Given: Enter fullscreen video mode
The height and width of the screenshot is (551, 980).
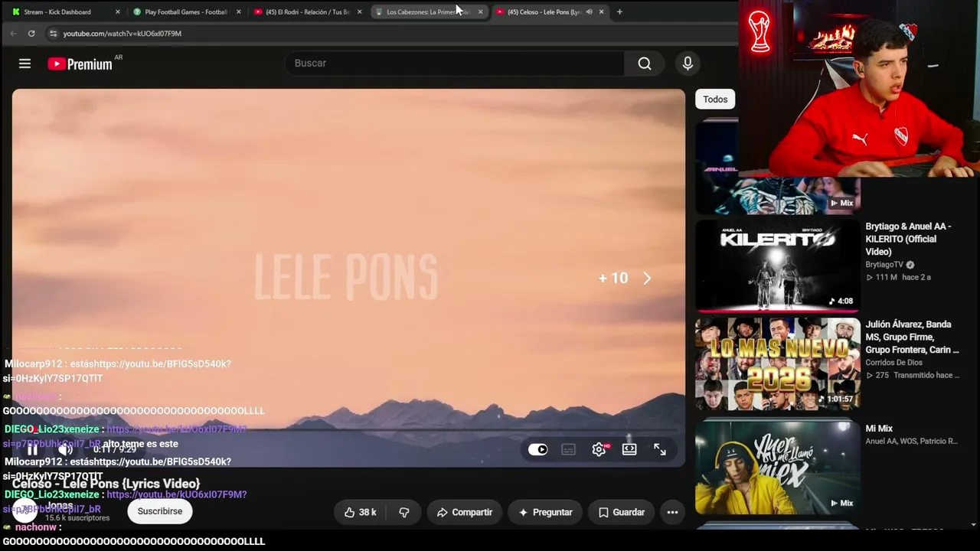Looking at the screenshot, I should 660,449.
